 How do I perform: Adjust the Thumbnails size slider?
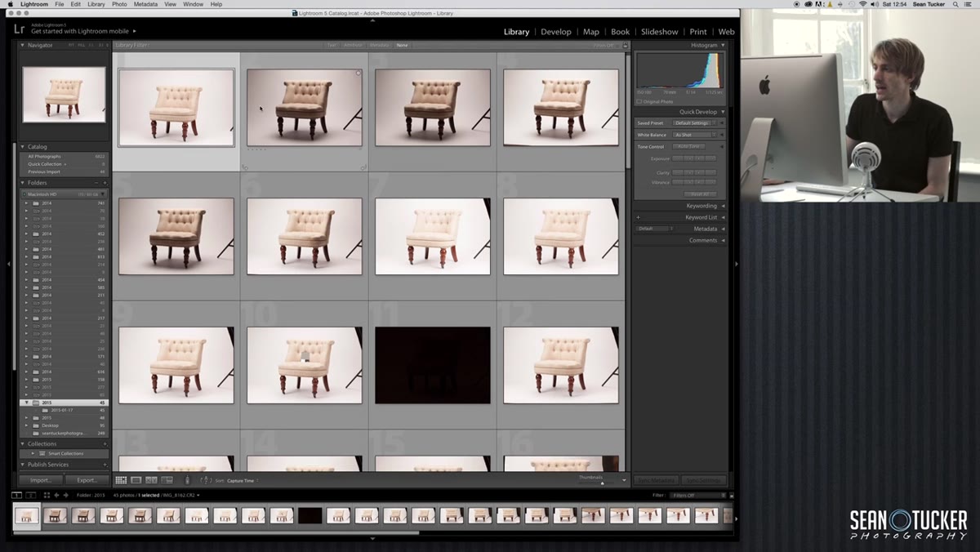point(602,483)
